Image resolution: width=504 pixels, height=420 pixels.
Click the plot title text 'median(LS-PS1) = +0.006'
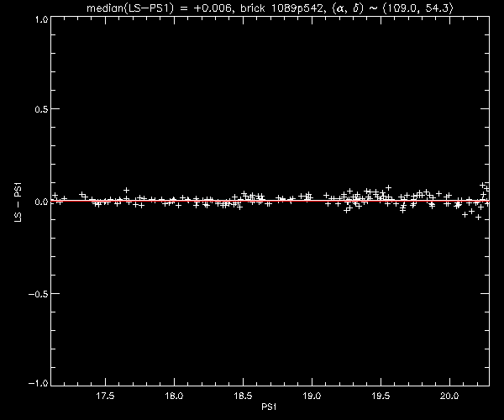159,8
